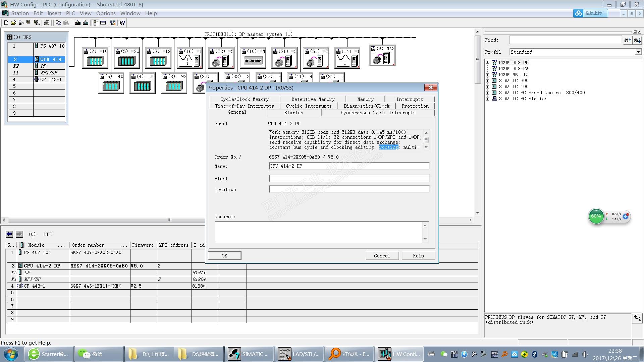Image resolution: width=644 pixels, height=362 pixels.
Task: Expand the PROFINET IO tree node
Action: [x=488, y=74]
